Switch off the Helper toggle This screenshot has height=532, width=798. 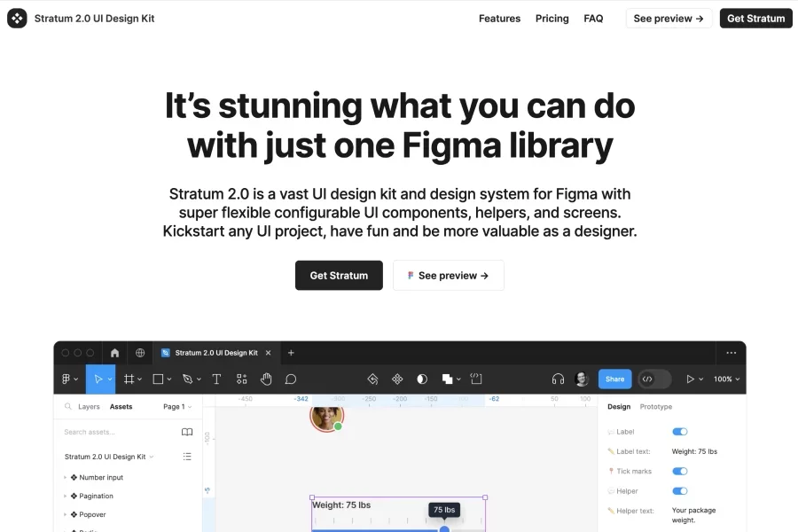(680, 490)
